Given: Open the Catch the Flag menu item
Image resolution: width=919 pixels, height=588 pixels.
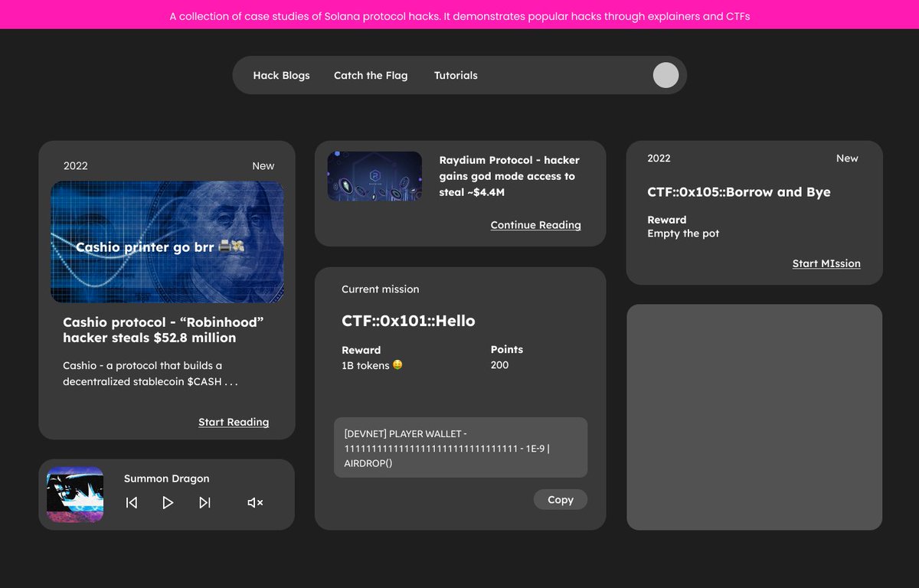Looking at the screenshot, I should point(371,75).
